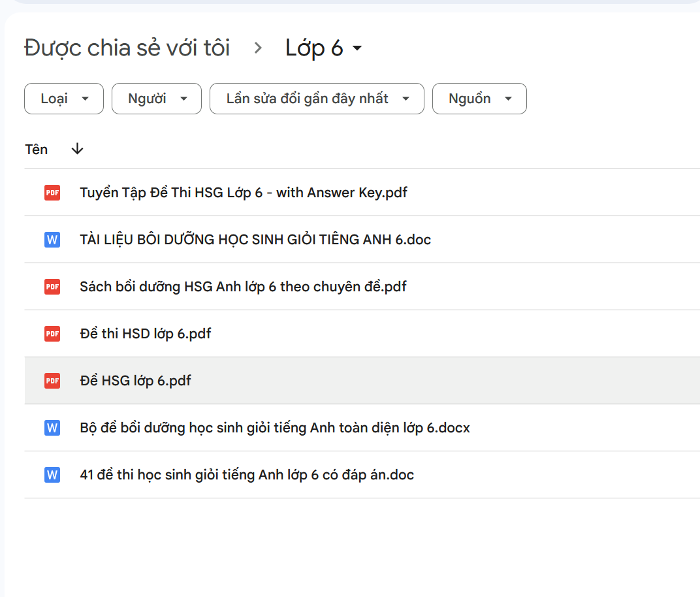Screen dimensions: 700x597
Task: Click PDF icon beside Đề HSG lớp 6
Action: click(x=52, y=381)
